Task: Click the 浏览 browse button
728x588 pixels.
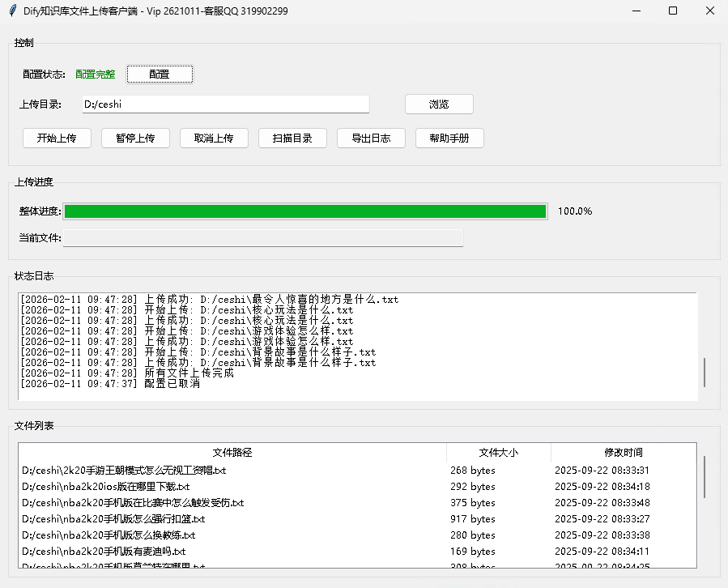Action: point(438,104)
